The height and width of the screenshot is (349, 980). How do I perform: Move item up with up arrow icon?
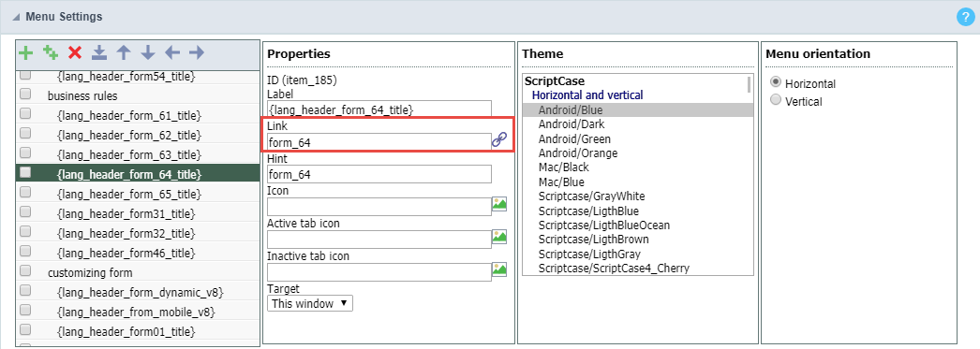pos(124,53)
